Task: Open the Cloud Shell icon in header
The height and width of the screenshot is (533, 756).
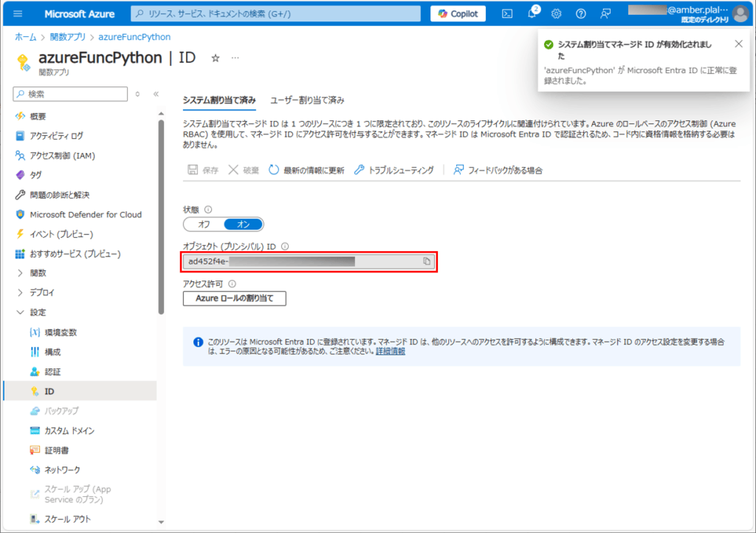Action: click(507, 13)
